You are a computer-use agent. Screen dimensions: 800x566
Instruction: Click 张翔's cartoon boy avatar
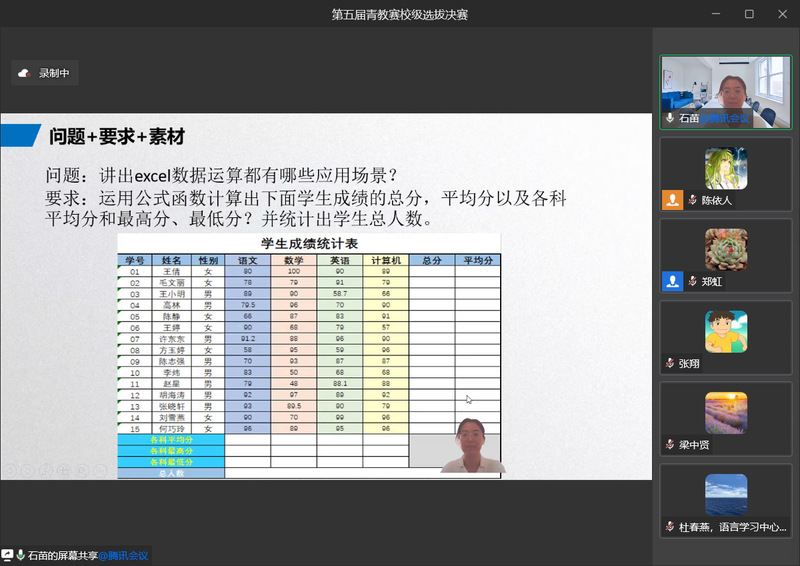tap(725, 331)
